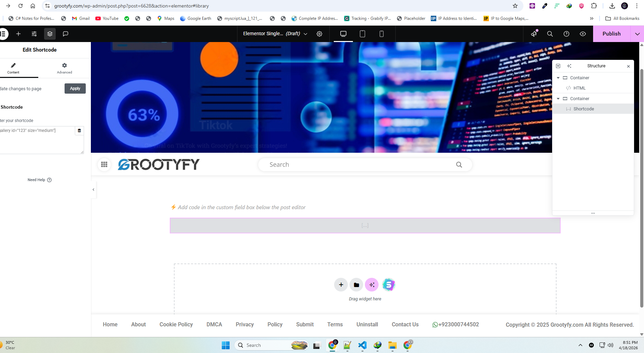Open Visual Studio Code from the taskbar

362,345
